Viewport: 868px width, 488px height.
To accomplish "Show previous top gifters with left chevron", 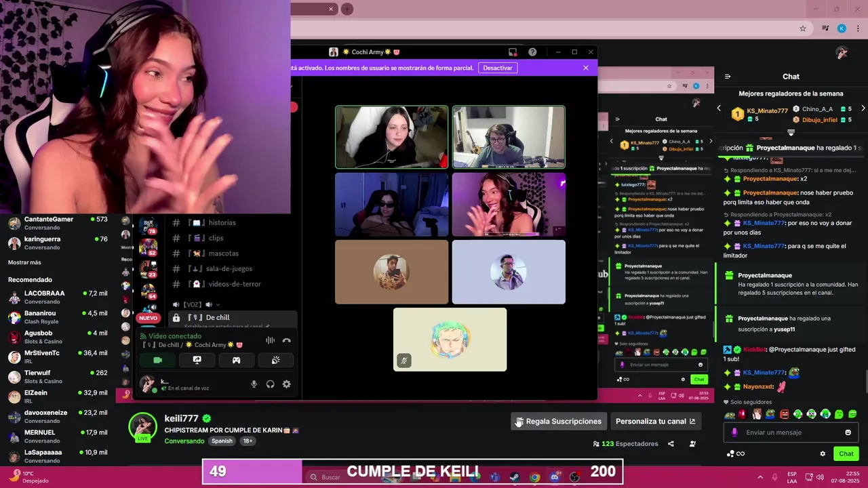I will [719, 108].
